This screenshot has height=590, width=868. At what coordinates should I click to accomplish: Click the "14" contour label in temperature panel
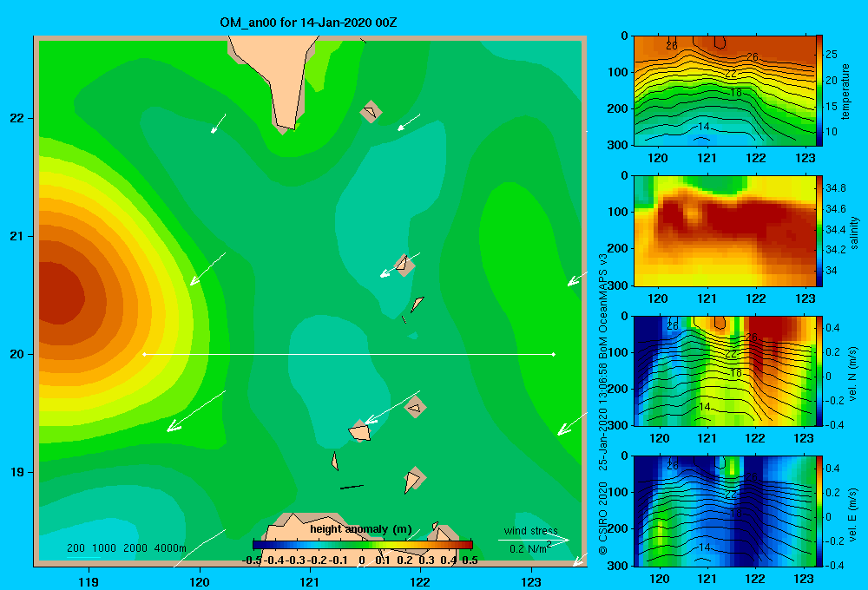click(703, 126)
